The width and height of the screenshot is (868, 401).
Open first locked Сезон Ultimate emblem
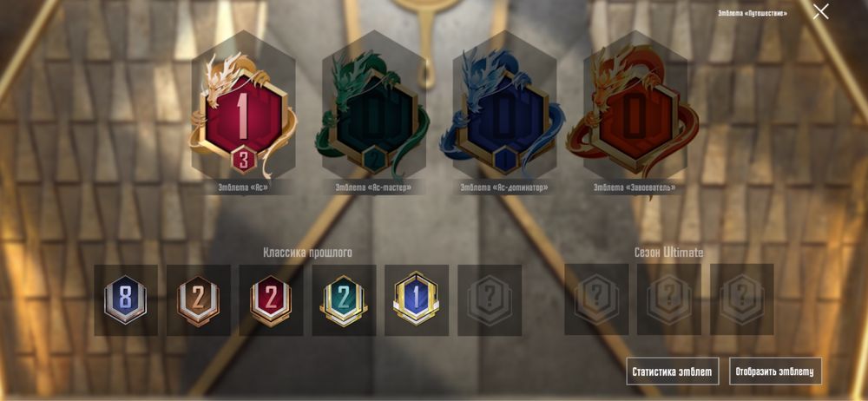click(596, 299)
